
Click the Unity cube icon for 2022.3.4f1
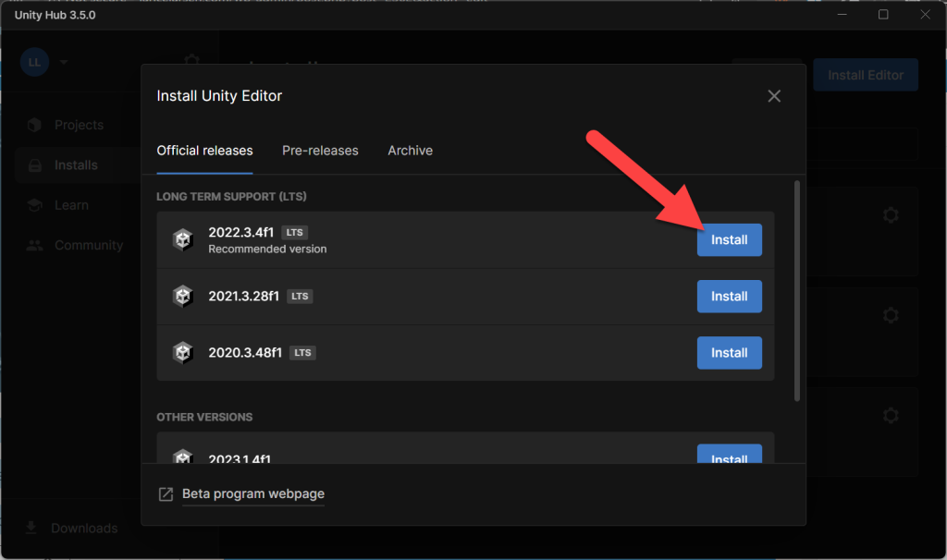tap(182, 239)
